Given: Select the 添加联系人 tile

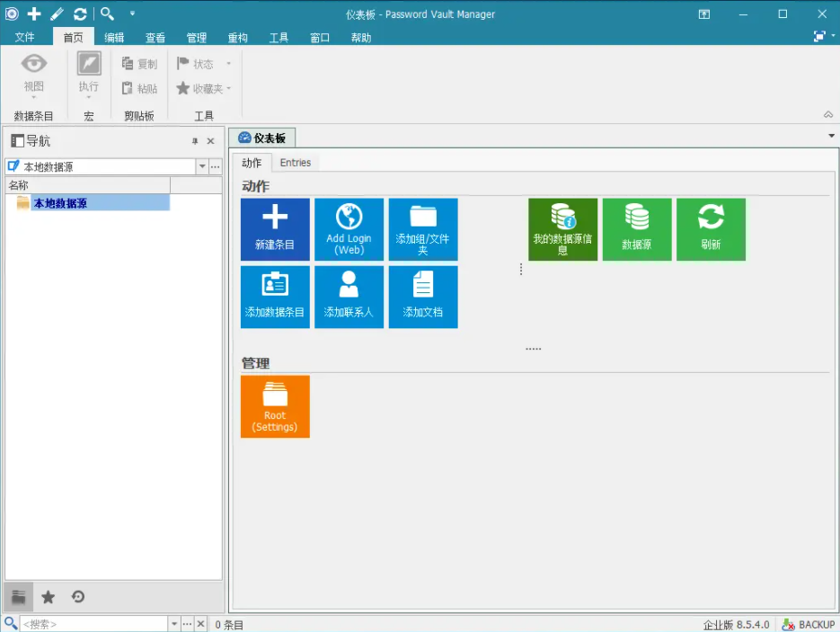Looking at the screenshot, I should (349, 297).
